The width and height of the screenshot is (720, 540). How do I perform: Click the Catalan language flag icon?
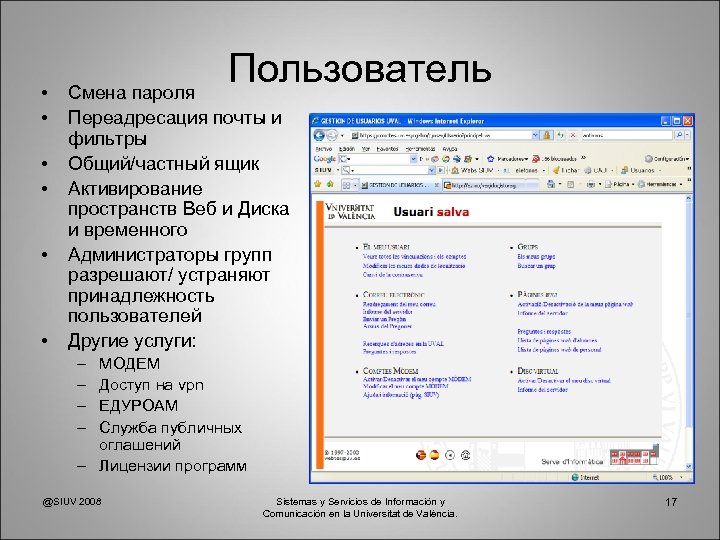(421, 455)
